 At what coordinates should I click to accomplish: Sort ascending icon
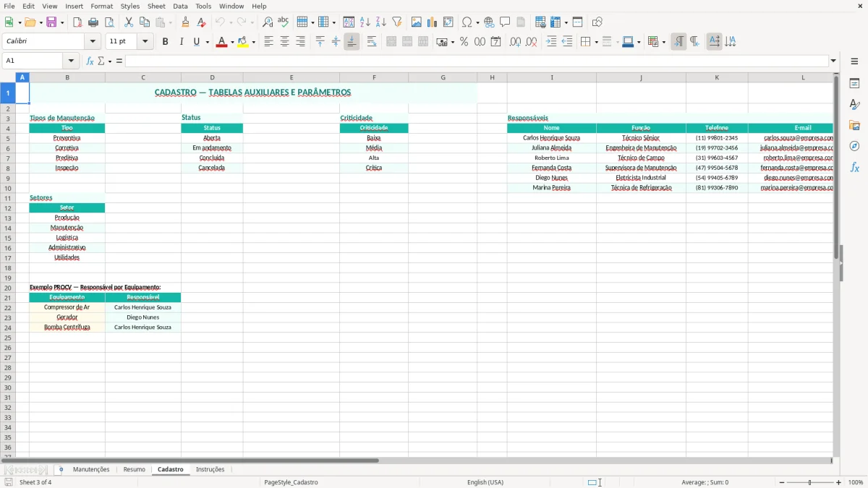point(365,22)
